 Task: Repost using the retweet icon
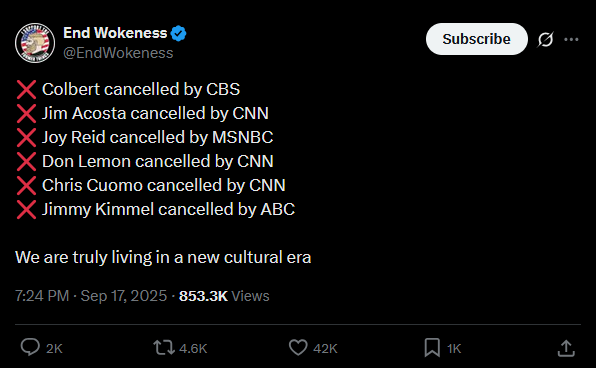pos(164,347)
